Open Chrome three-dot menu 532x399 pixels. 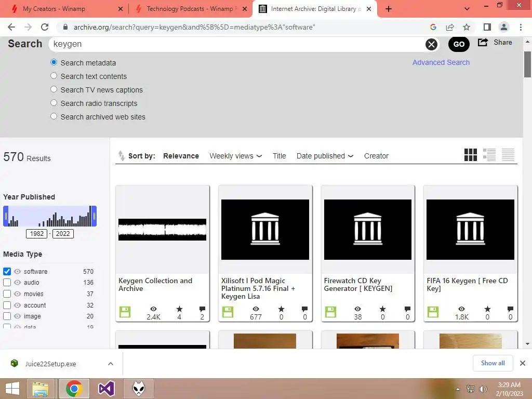tap(521, 27)
